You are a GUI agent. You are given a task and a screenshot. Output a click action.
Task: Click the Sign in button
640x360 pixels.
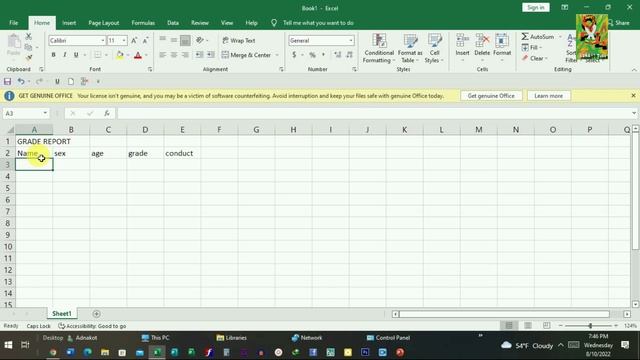click(536, 7)
